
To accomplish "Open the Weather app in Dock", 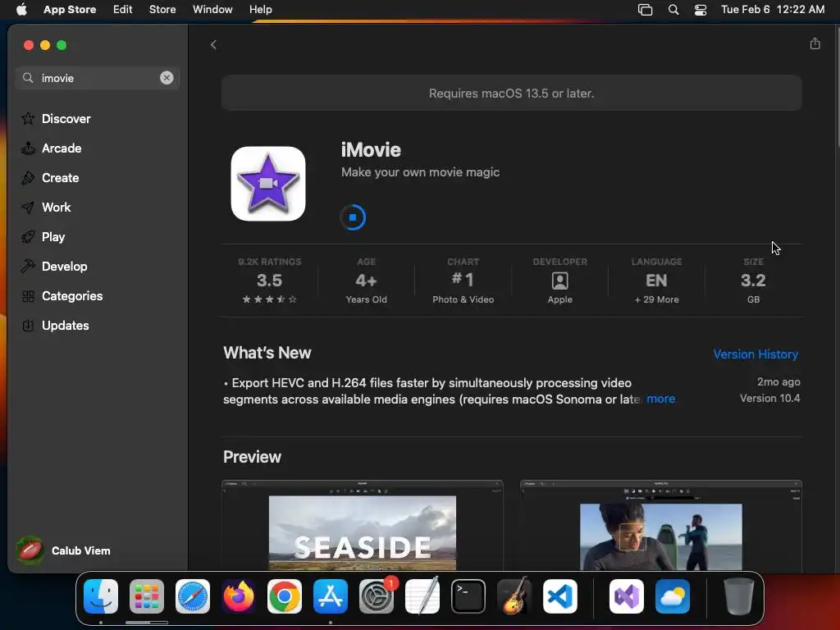I will click(x=673, y=596).
